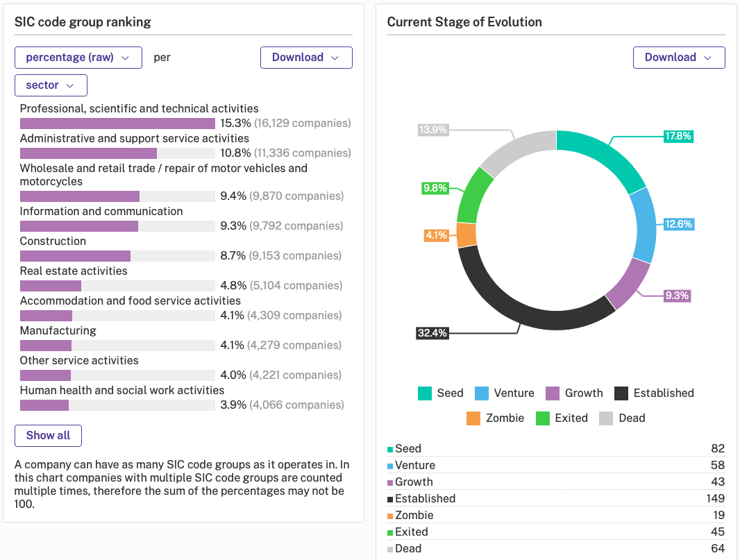This screenshot has width=740, height=560.
Task: Open Download menu in Stage of Evolution
Action: (x=678, y=58)
